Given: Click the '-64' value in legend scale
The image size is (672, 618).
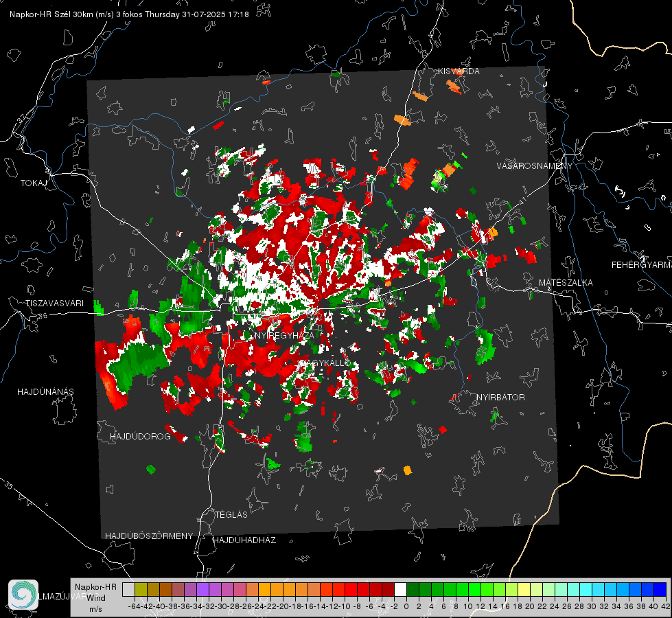Looking at the screenshot, I should tap(135, 606).
